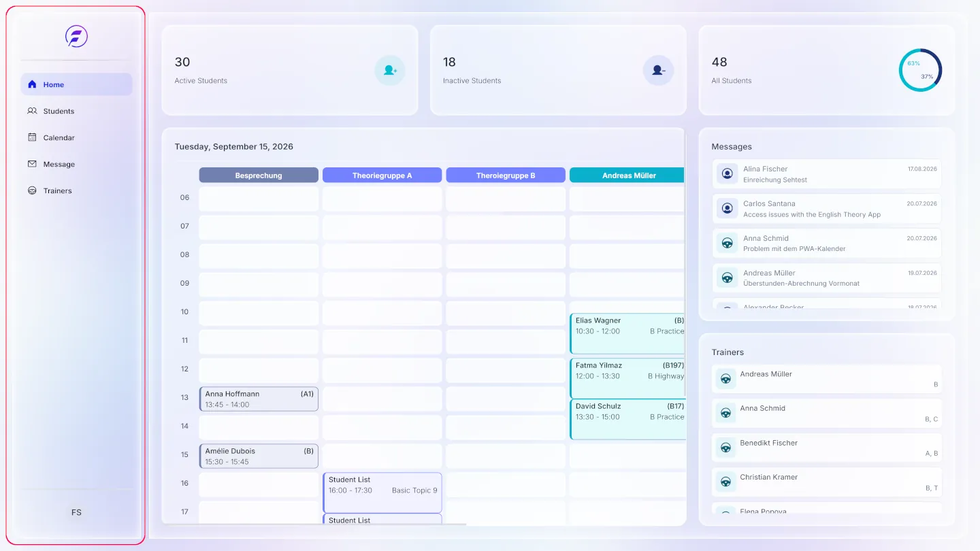The image size is (980, 551).
Task: Click the steering wheel icon beside trainer Andreas Müller
Action: click(726, 379)
